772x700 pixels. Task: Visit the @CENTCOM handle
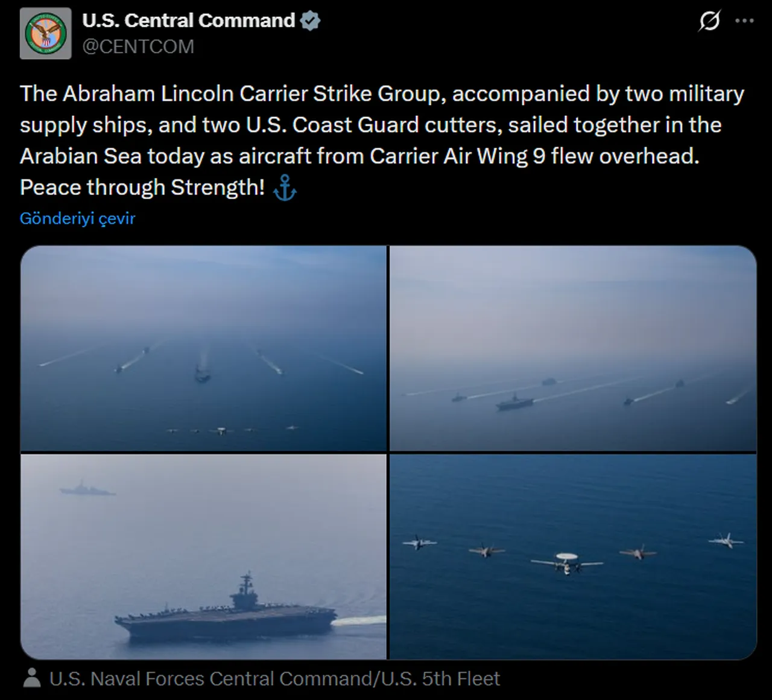[138, 46]
